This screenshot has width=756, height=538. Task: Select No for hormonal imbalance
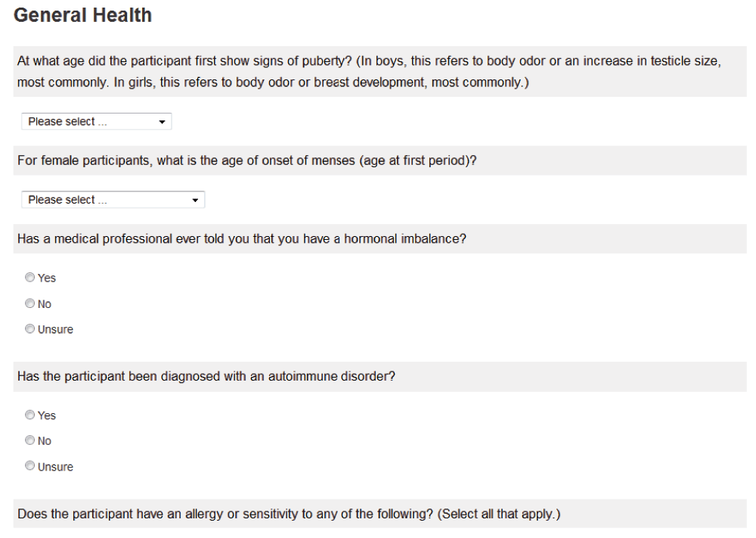coord(30,303)
